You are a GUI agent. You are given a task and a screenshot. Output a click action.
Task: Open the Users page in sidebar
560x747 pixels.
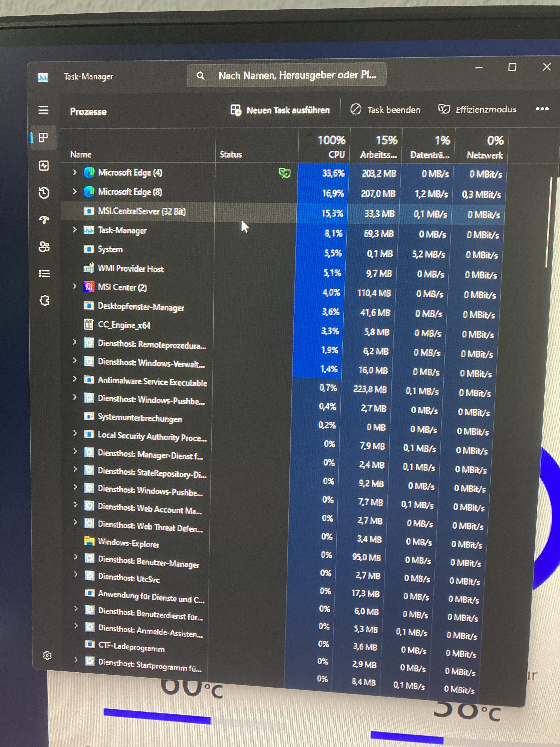coord(44,247)
